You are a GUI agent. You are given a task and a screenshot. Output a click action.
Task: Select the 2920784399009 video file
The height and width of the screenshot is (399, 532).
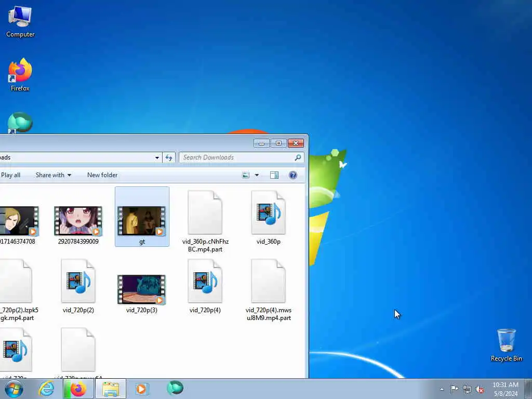coord(78,221)
